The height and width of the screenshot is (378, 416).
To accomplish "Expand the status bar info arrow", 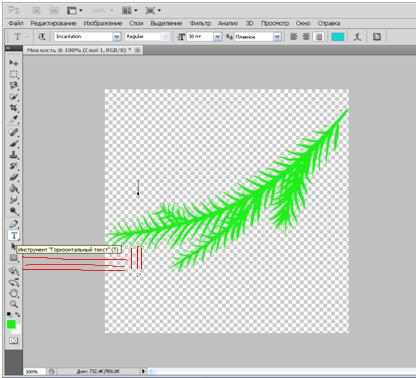I will coord(143,371).
